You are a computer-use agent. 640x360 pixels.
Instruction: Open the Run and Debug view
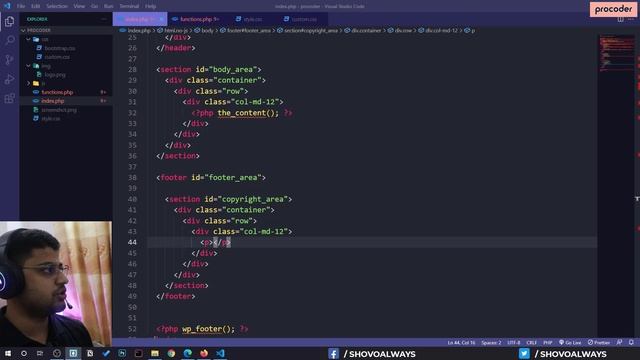point(9,79)
